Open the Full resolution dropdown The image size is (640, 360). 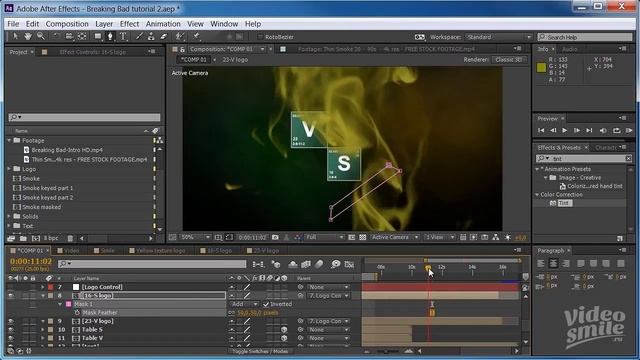click(324, 237)
